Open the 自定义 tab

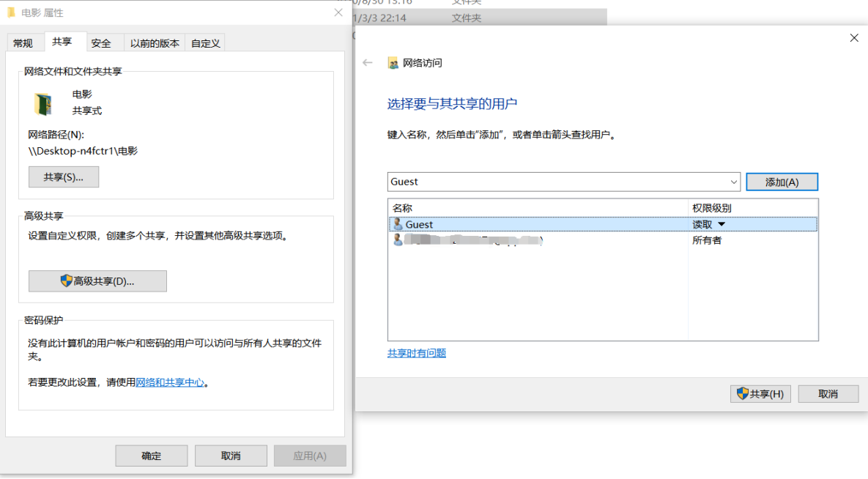click(x=206, y=43)
